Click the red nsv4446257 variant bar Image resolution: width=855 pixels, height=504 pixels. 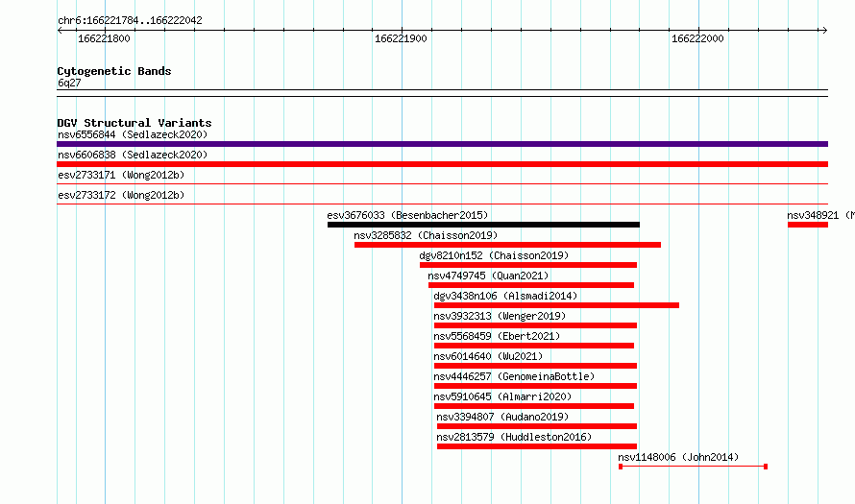pos(535,386)
